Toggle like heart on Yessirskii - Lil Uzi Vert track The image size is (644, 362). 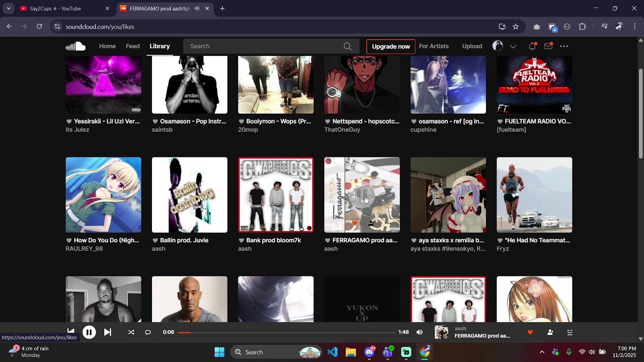[69, 122]
